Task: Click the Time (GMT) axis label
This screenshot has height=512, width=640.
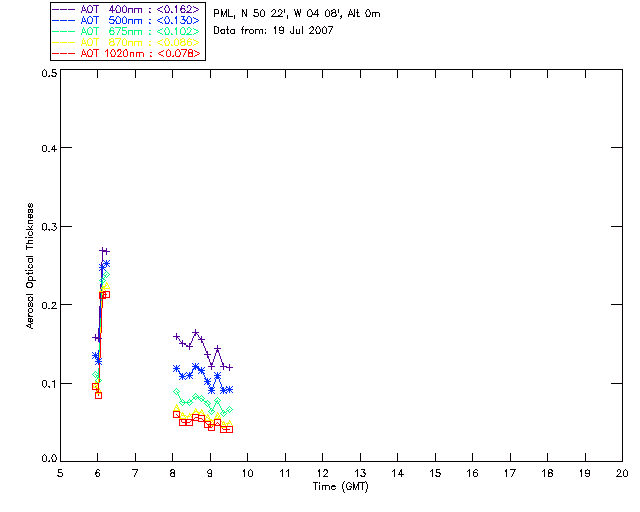Action: [x=340, y=487]
